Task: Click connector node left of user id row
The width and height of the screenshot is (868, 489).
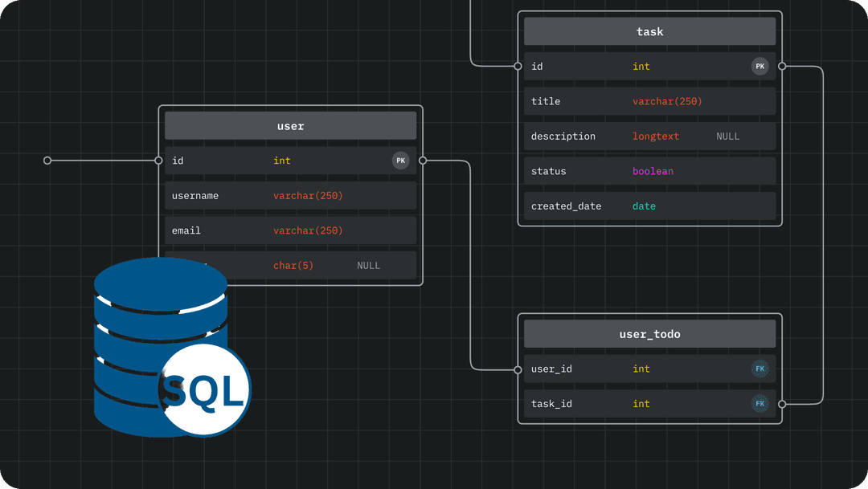Action: [x=158, y=161]
